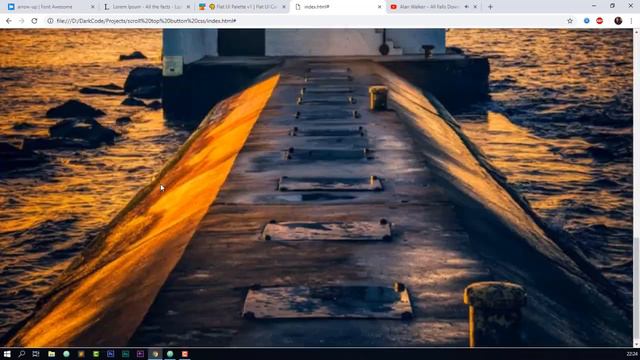
Task: Open the red ad-blocker extension icon
Action: (x=600, y=21)
